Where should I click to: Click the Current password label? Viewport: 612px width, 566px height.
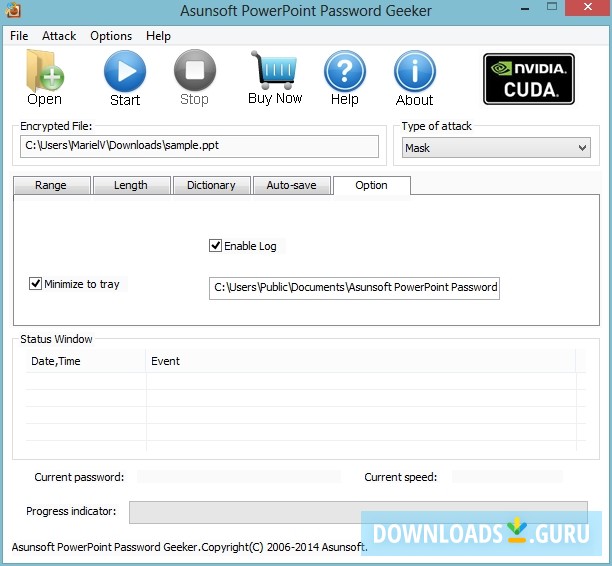[x=79, y=477]
